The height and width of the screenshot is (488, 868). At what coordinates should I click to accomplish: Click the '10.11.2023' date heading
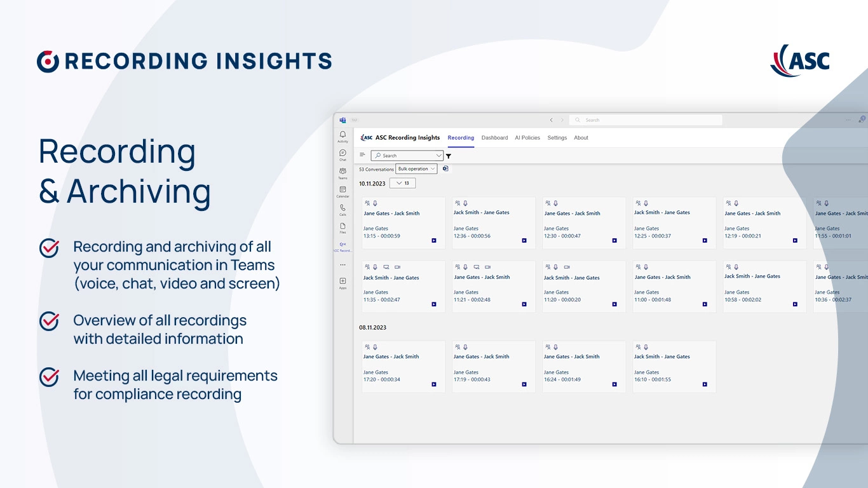(x=372, y=183)
